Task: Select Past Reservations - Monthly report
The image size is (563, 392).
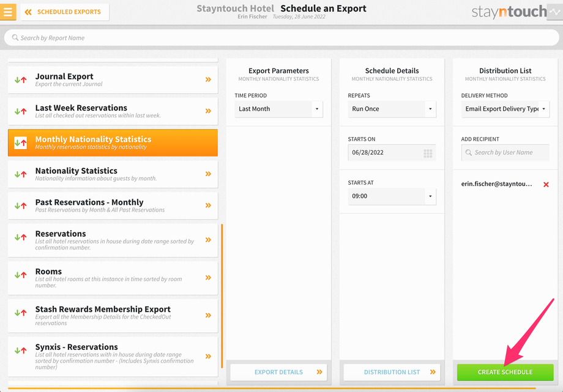Action: point(113,205)
